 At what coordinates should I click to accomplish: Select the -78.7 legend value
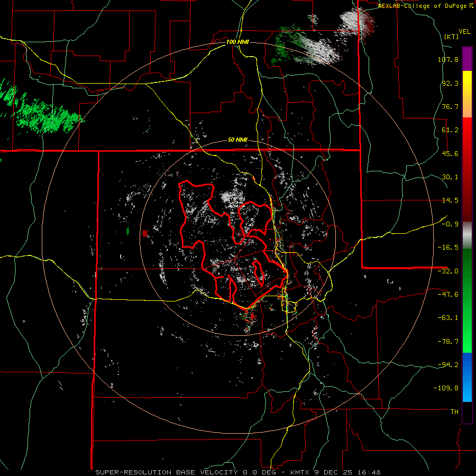tap(448, 342)
